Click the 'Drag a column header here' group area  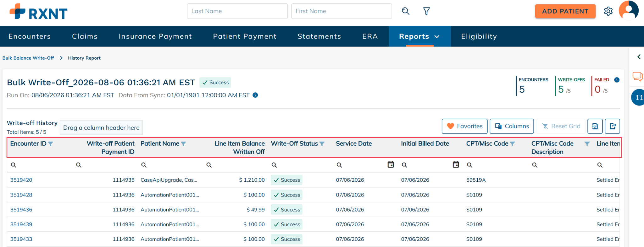coord(101,128)
